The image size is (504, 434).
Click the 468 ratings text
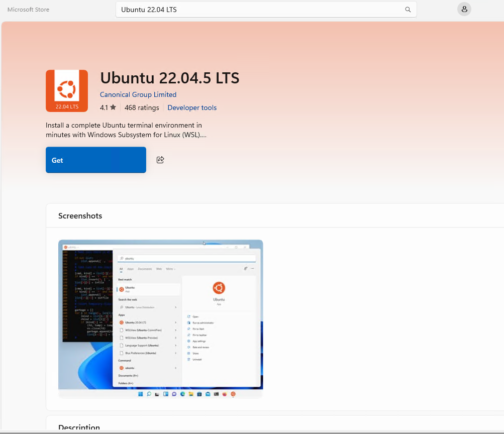(142, 107)
